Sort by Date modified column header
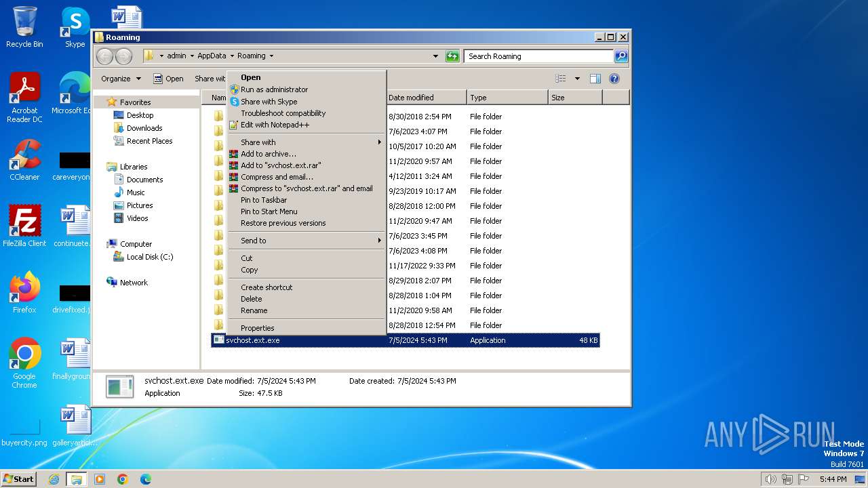Image resolution: width=868 pixels, height=488 pixels. [x=426, y=98]
